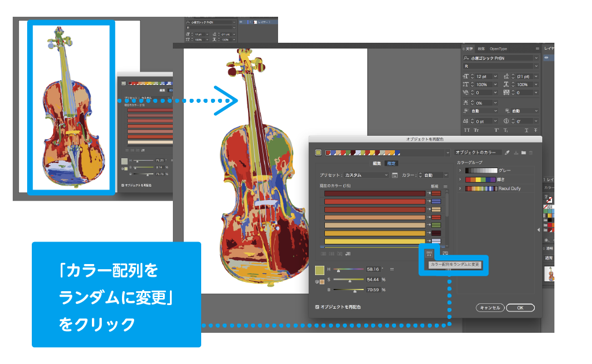Open the active color strip dropdown arrow
Viewport: 592px width, 364px height.
point(448,153)
